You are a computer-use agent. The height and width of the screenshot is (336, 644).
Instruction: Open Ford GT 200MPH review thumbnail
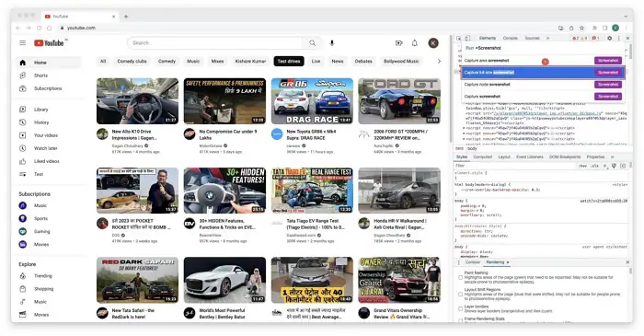pos(399,101)
